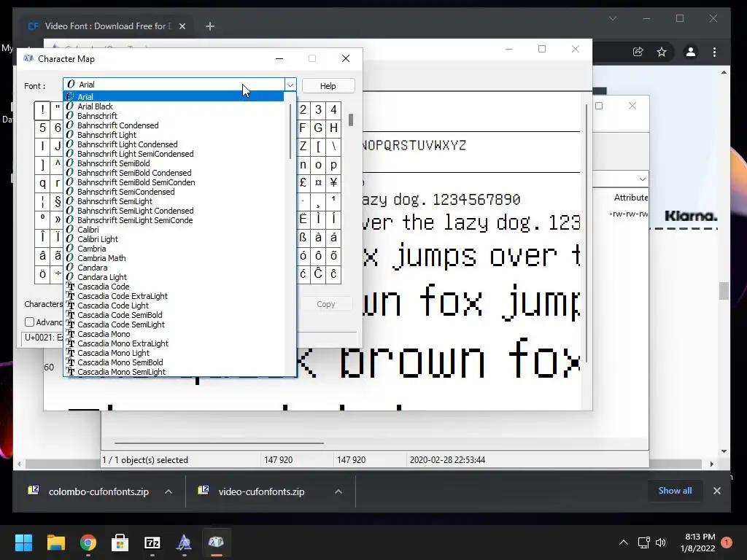Image resolution: width=747 pixels, height=560 pixels.
Task: Bookmark page with star icon
Action: [x=662, y=52]
